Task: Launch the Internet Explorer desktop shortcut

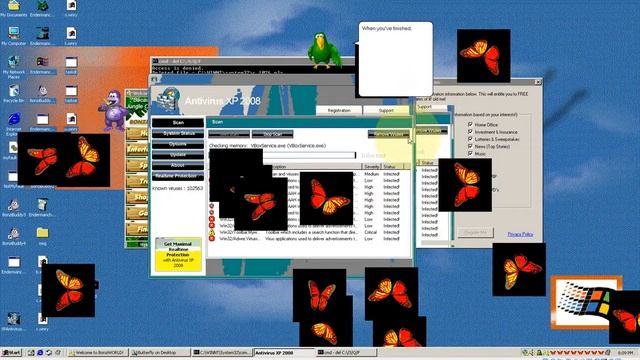Action: [x=14, y=123]
